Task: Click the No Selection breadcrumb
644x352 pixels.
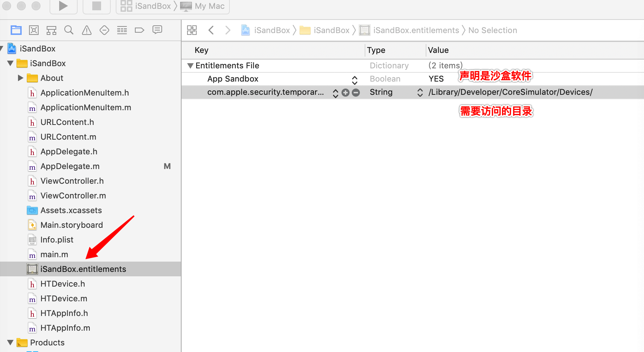Action: coord(493,30)
